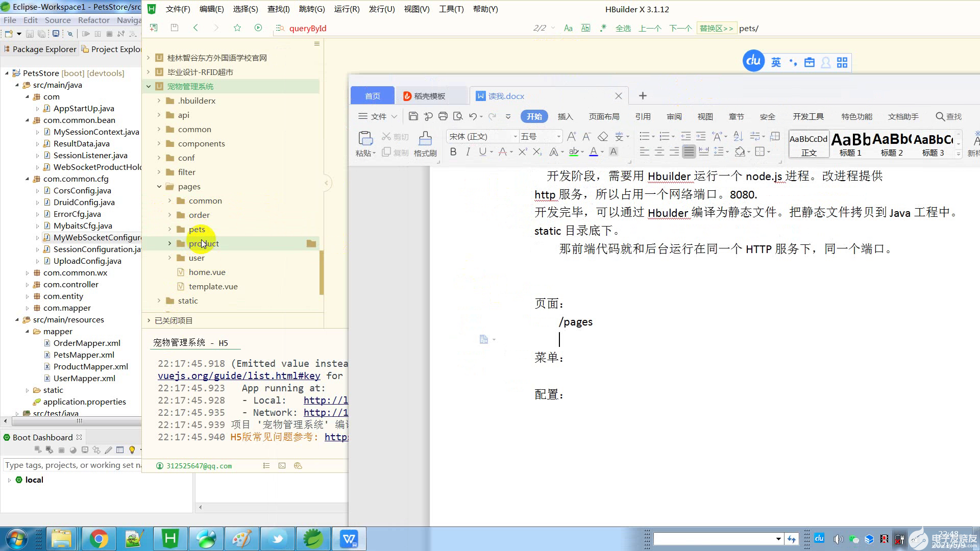
Task: Toggle regex search option in HBuilder
Action: click(603, 28)
